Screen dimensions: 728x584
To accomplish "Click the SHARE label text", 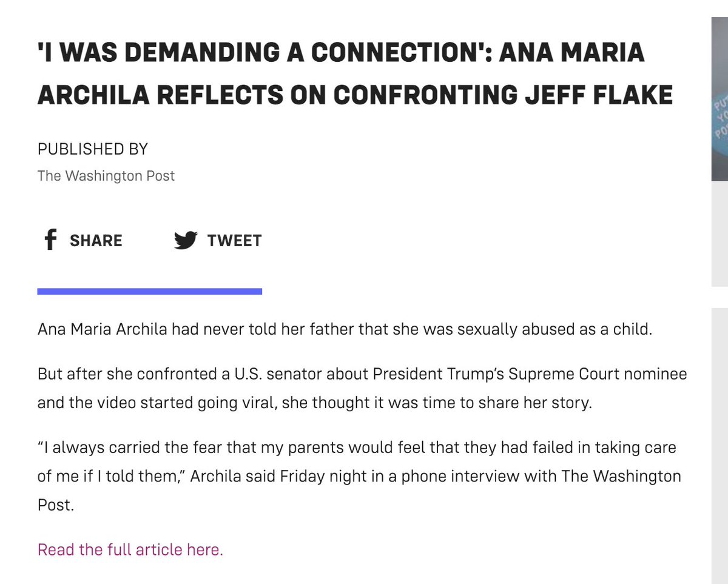I will (x=96, y=241).
